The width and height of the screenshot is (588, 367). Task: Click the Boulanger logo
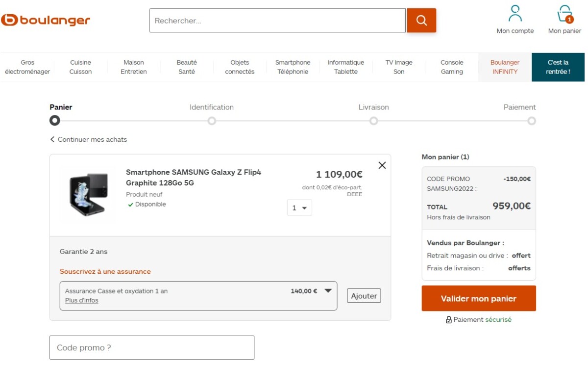46,20
